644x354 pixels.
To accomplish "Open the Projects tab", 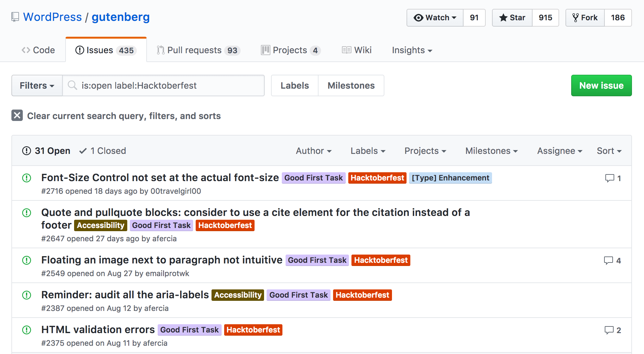I will click(290, 50).
